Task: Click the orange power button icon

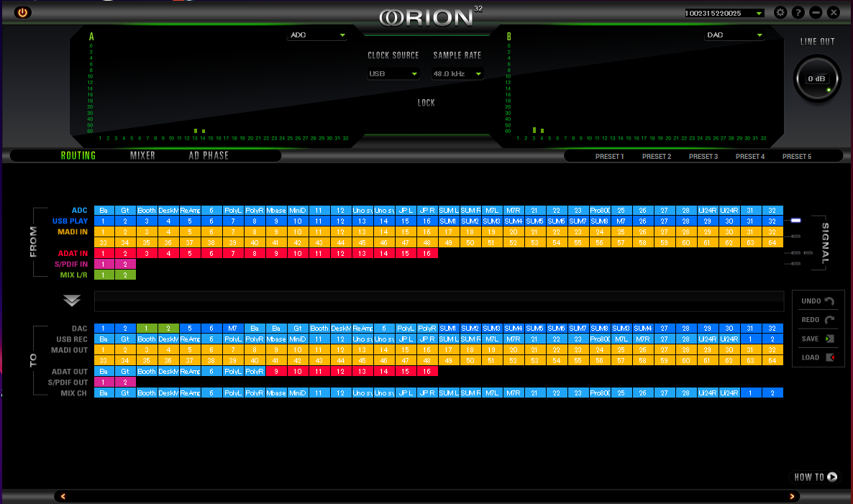Action: pyautogui.click(x=22, y=12)
